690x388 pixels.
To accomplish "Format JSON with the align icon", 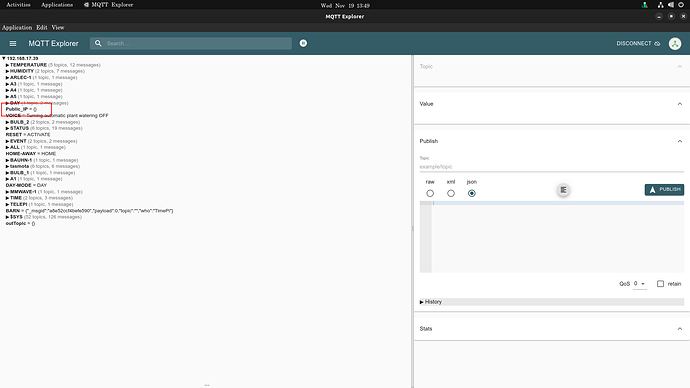I will 563,190.
